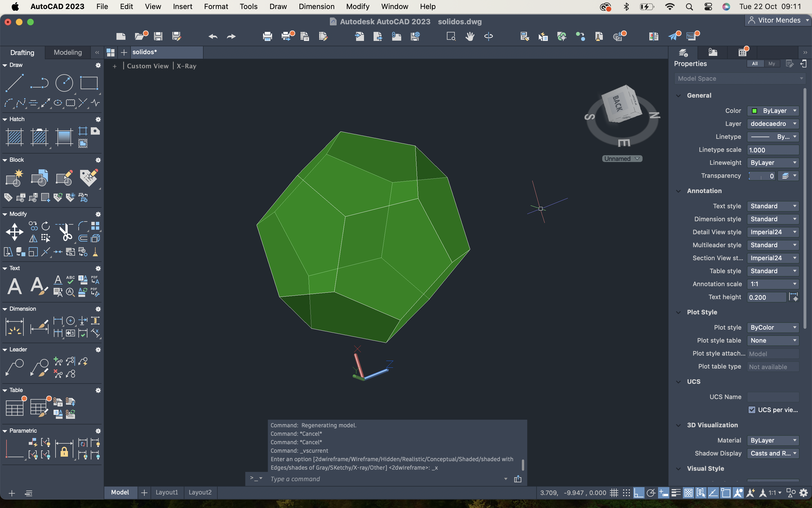Toggle polar tracking in status bar
This screenshot has width=812, height=508.
[651, 493]
